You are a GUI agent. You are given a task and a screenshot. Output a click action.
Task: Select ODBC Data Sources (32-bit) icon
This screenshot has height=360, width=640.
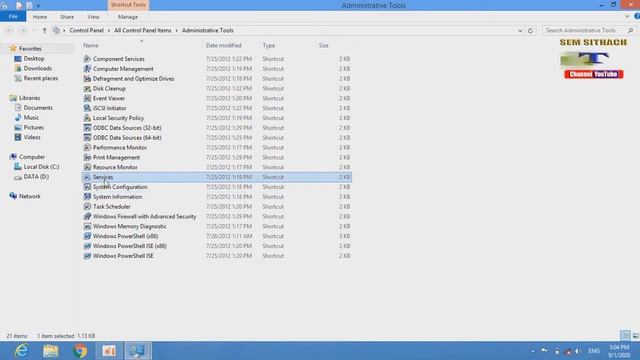(87, 128)
